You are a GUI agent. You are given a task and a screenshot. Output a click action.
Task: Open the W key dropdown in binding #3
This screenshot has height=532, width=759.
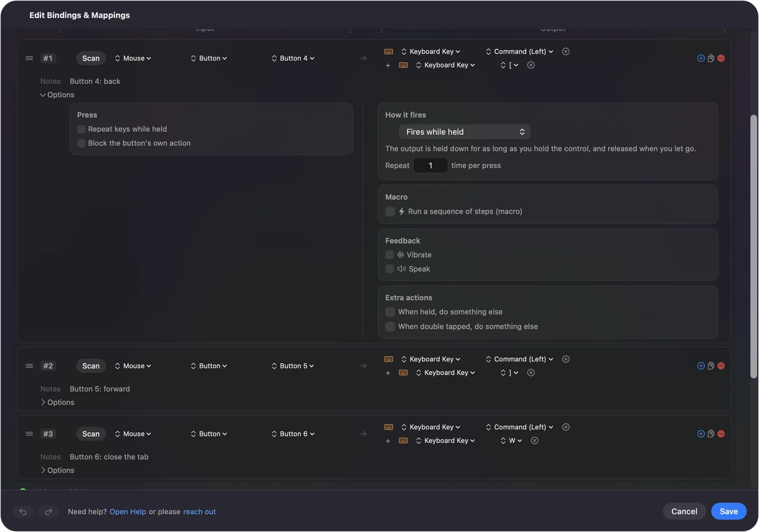click(x=511, y=441)
